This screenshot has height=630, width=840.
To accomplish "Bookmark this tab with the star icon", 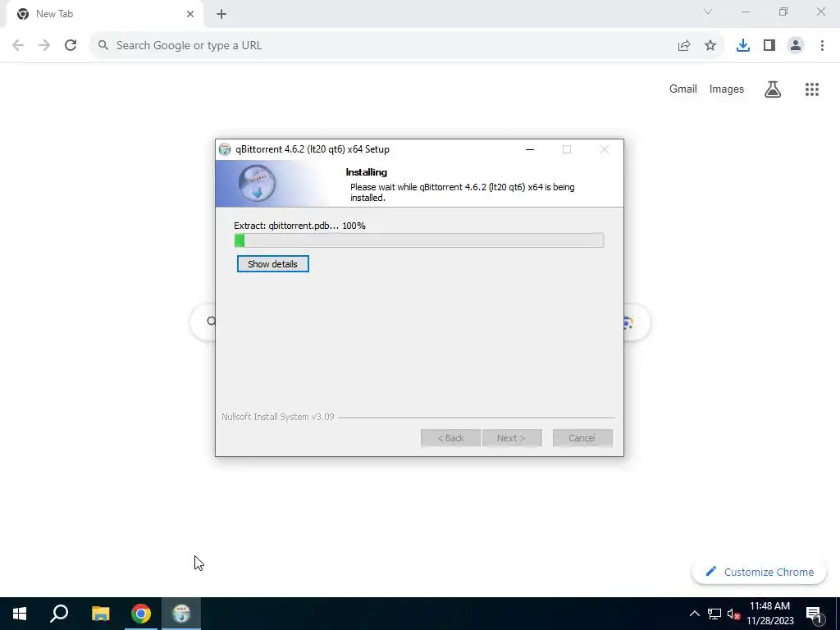I will 710,46.
